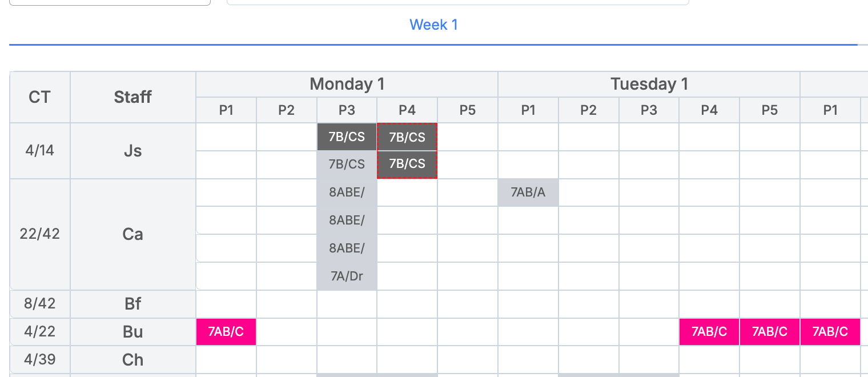Select the dark grey 7B/CS lesson in Monday P3

pos(347,137)
